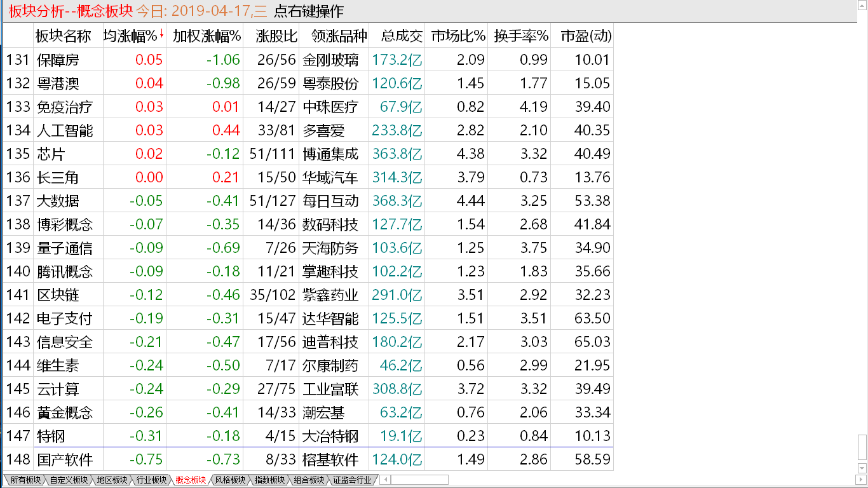The image size is (868, 488).
Task: Click leading stock 多喜爱
Action: [x=323, y=130]
